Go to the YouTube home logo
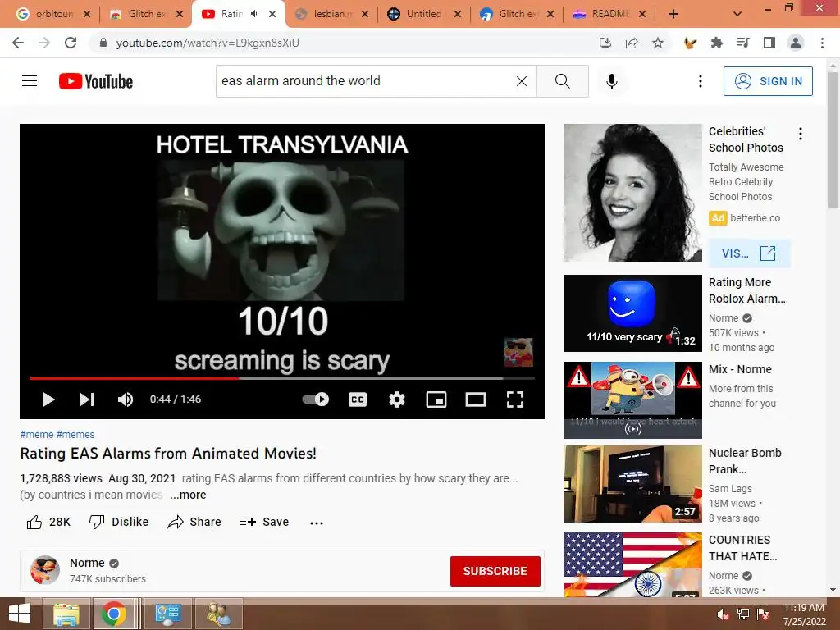 click(x=96, y=81)
